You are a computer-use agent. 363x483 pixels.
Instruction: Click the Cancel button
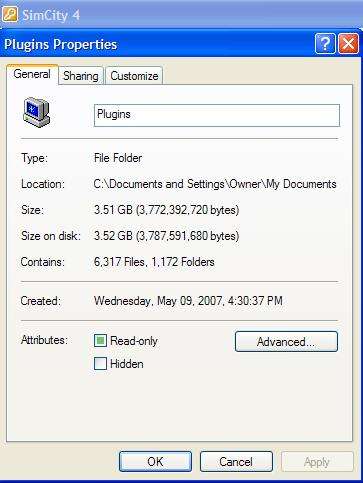pos(236,462)
